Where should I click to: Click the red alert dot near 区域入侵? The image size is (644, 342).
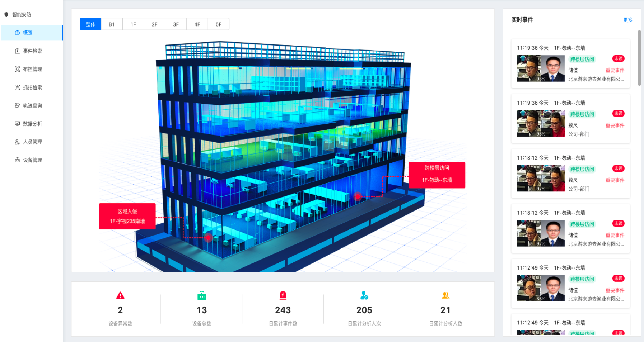click(x=208, y=237)
